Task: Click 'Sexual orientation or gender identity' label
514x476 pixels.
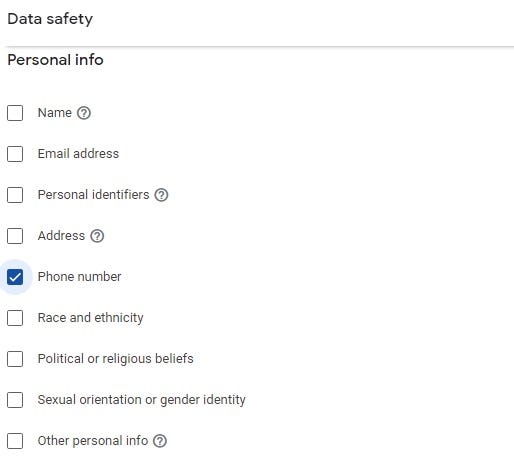Action: coord(142,400)
